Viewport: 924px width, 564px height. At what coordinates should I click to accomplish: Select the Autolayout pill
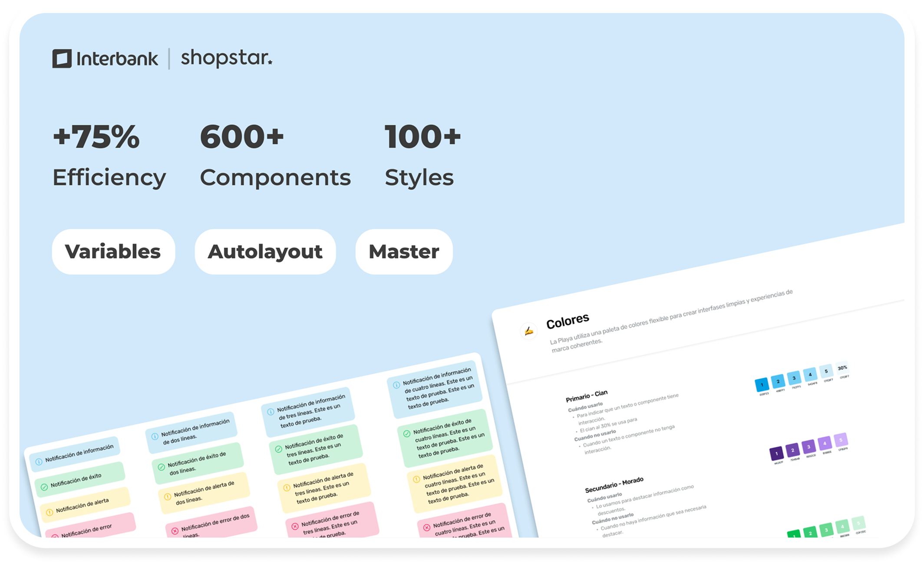pyautogui.click(x=265, y=252)
